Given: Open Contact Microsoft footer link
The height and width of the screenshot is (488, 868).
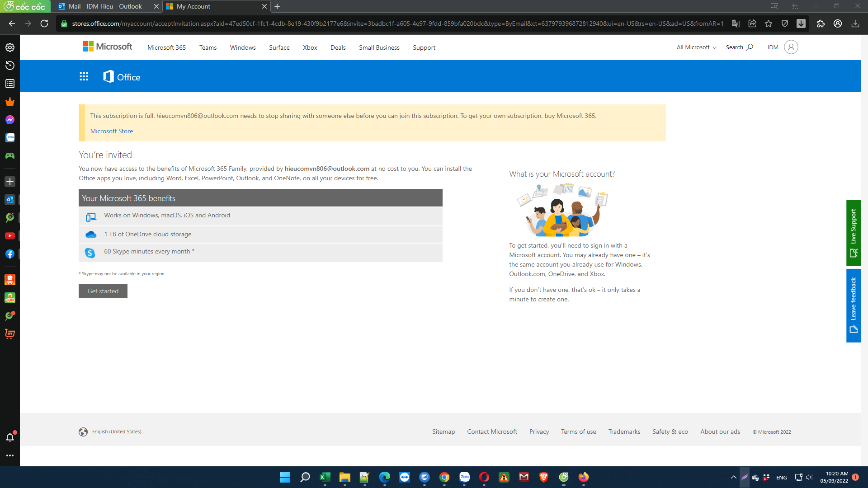Looking at the screenshot, I should coord(492,432).
